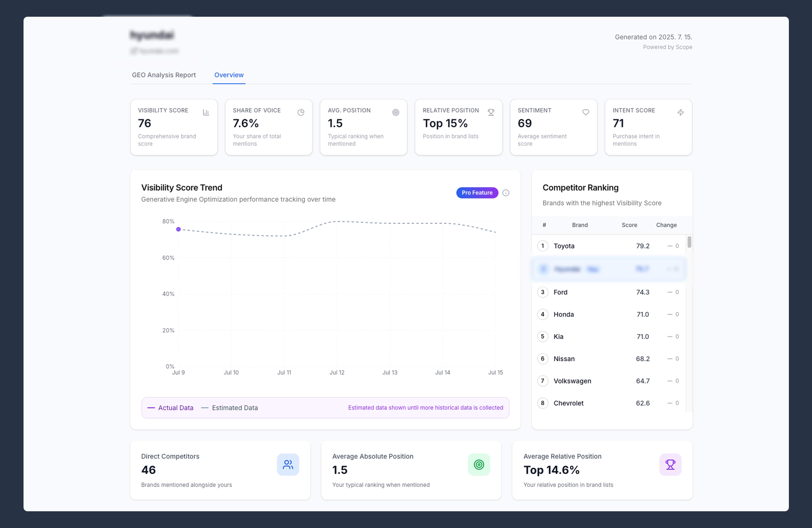Click the pie chart icon in Share of Voice card
Screen dimensions: 812x528
click(x=301, y=112)
